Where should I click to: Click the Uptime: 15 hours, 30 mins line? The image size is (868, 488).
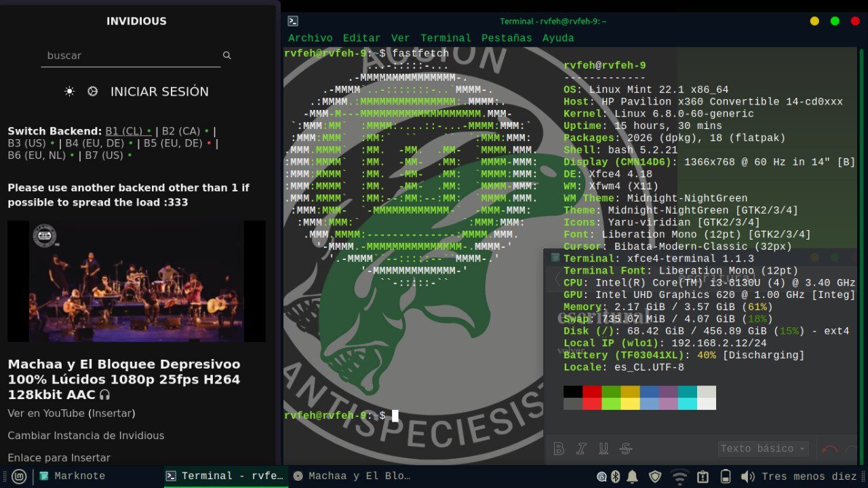coord(643,126)
